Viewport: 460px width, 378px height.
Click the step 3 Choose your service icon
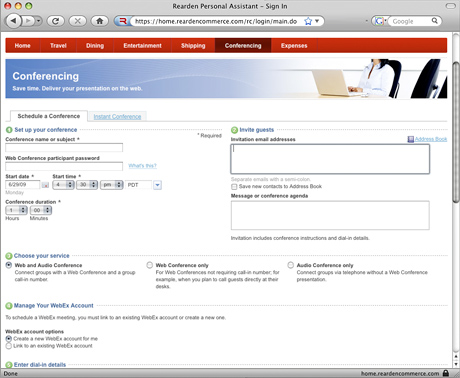click(x=9, y=256)
